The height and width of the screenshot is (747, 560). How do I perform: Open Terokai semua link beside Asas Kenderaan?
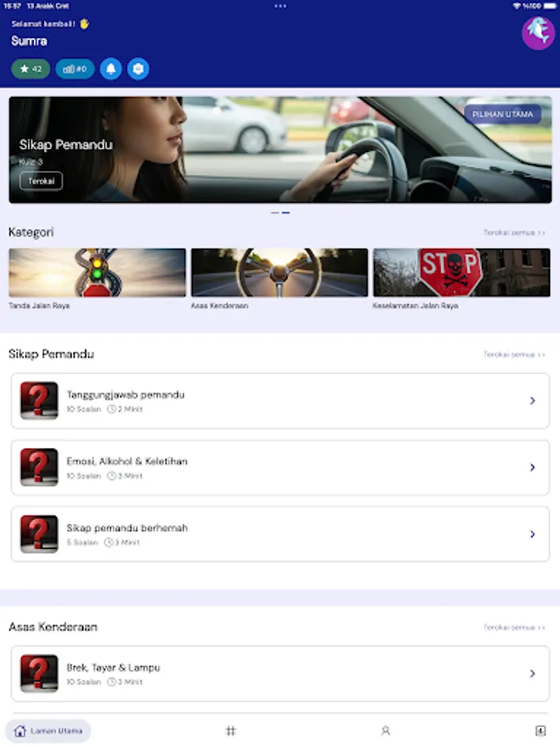[514, 627]
